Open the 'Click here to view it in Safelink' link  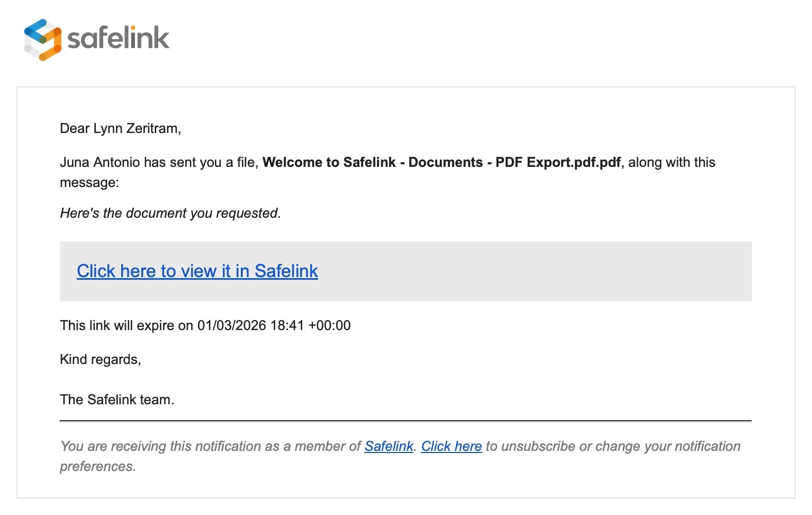(x=197, y=271)
